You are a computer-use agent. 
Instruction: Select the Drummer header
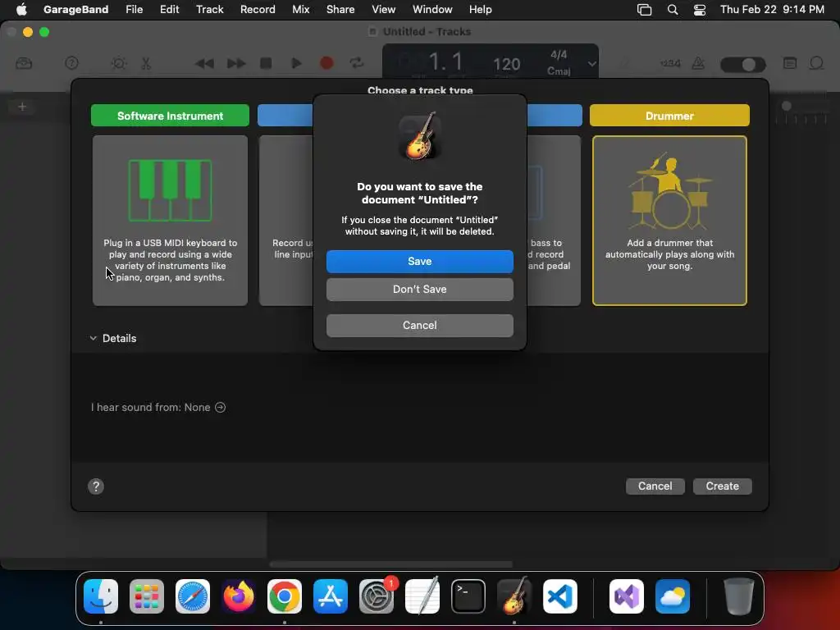(x=669, y=116)
